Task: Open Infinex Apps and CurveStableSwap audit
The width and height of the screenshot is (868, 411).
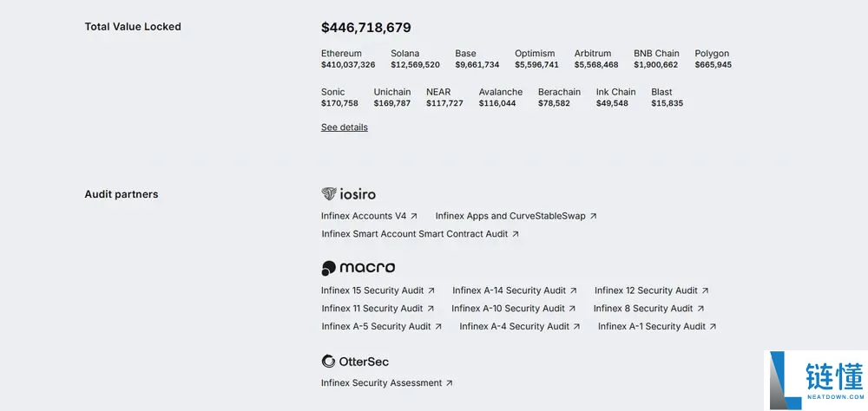Action: click(x=510, y=216)
